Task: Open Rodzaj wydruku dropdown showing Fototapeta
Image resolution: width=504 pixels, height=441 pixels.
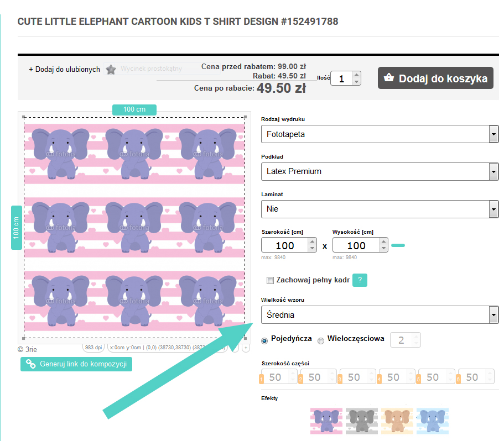Action: pyautogui.click(x=380, y=134)
